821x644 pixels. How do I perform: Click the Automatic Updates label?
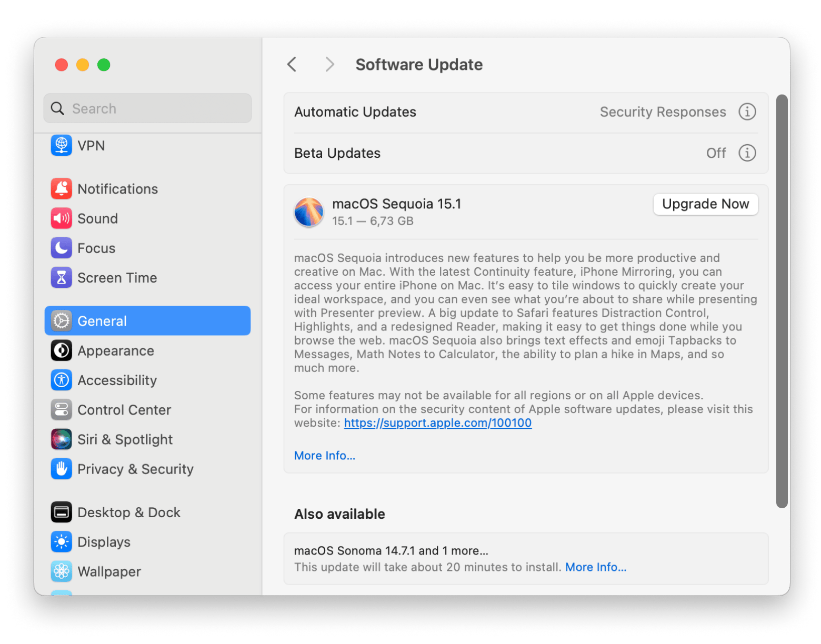pos(355,112)
